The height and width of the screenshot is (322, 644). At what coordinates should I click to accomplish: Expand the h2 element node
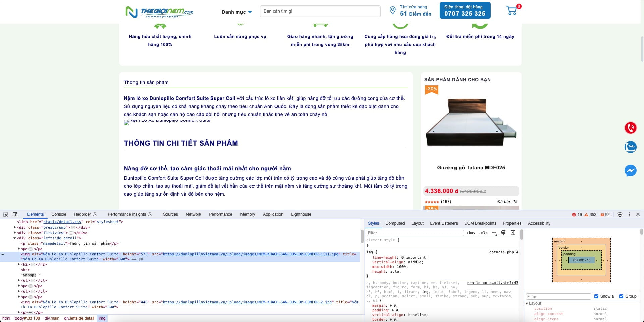point(19,265)
